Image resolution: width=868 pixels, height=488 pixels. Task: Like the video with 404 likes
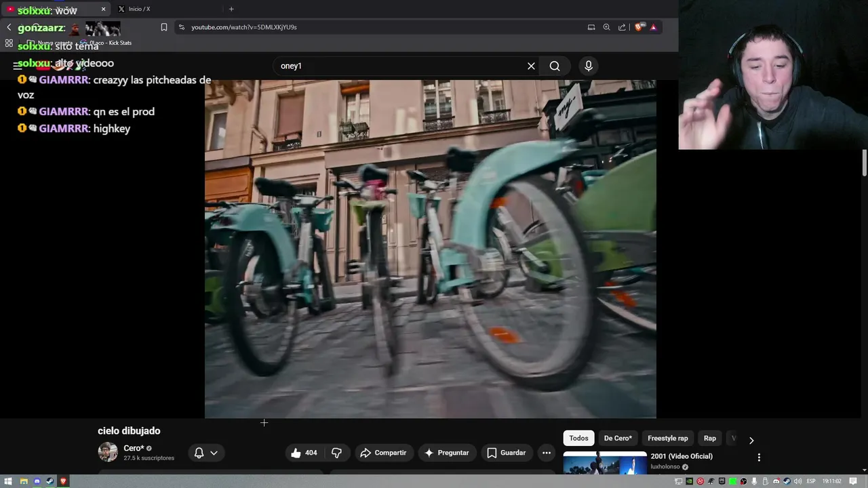click(x=304, y=453)
